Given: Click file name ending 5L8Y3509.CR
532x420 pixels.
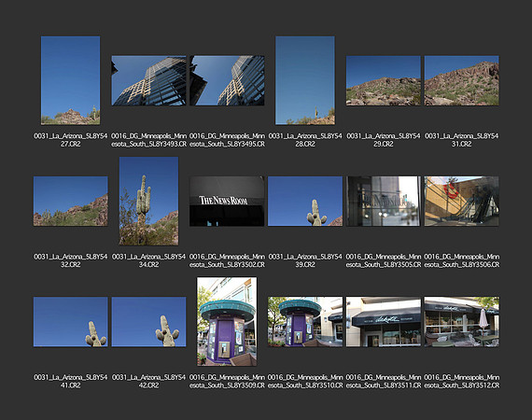Looking at the screenshot, I should (x=227, y=382).
